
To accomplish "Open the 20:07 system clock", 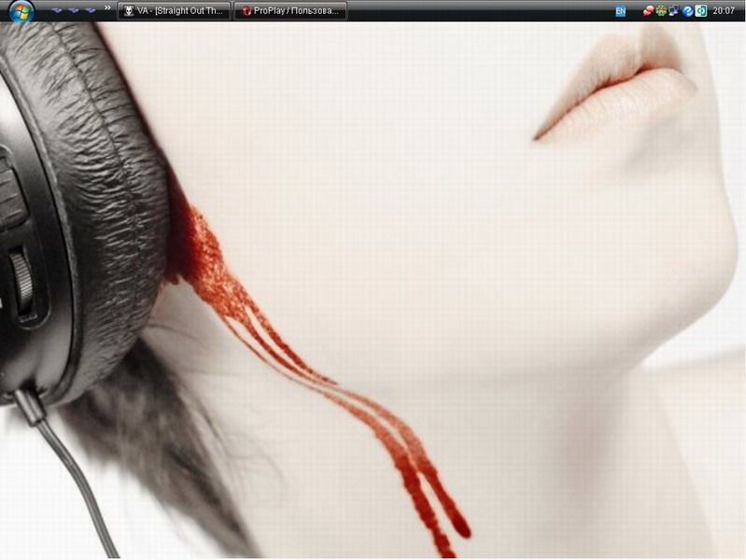I will pyautogui.click(x=724, y=11).
